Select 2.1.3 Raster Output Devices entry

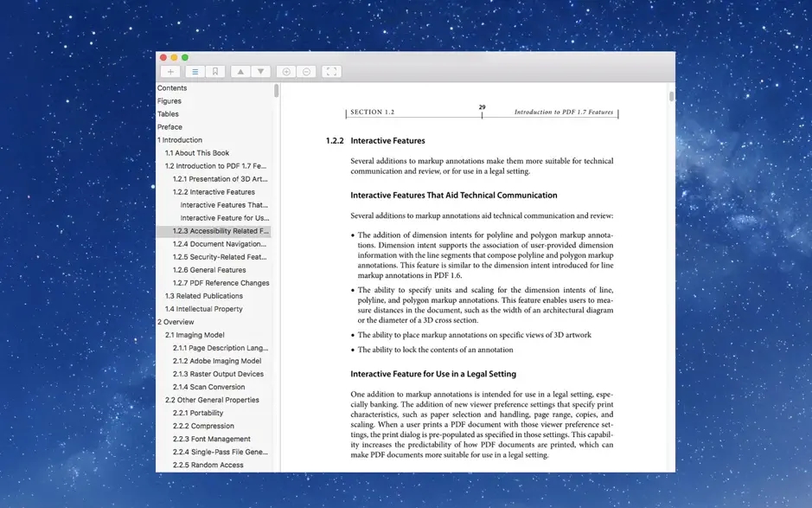tap(218, 374)
